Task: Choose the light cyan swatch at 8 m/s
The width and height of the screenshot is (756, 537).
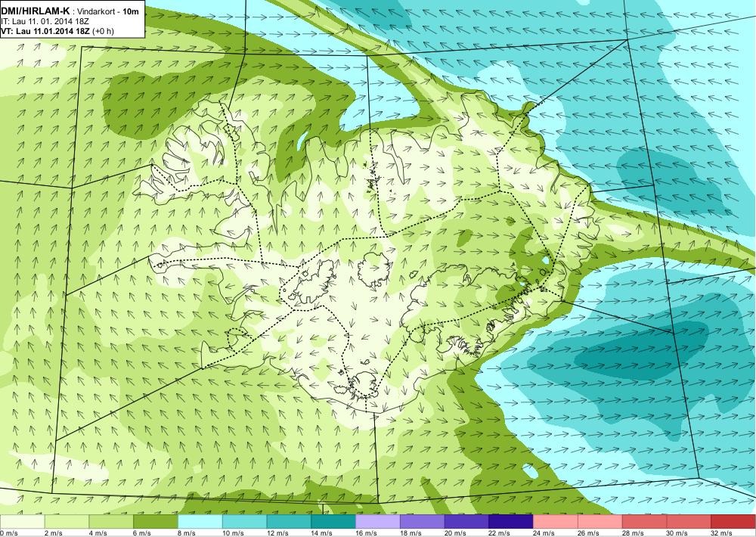Action: coord(200,522)
